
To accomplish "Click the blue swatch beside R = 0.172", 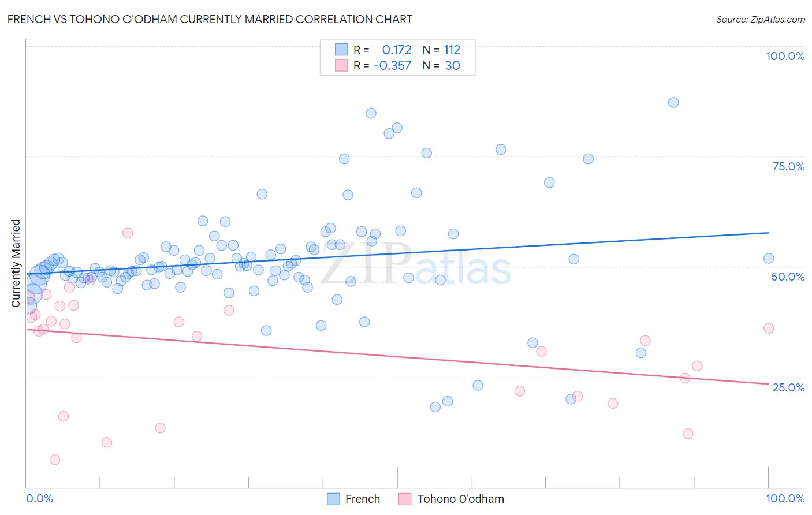I will pyautogui.click(x=341, y=50).
